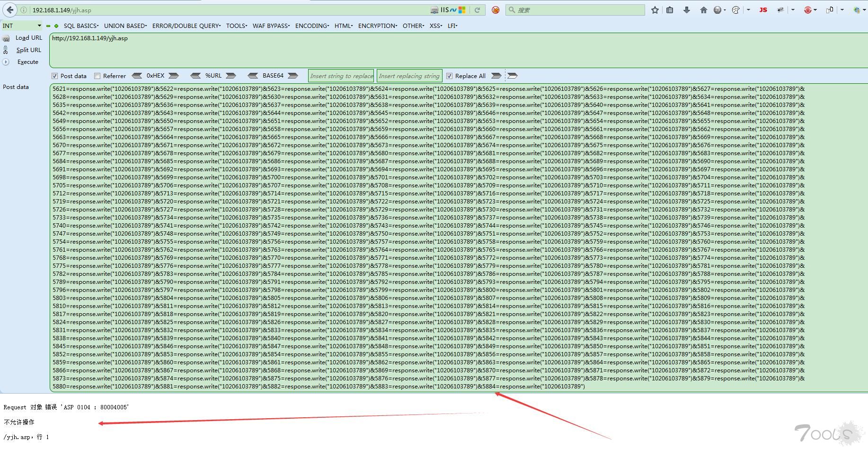Uncheck the Post data checkbox
868x449 pixels.
[x=55, y=76]
